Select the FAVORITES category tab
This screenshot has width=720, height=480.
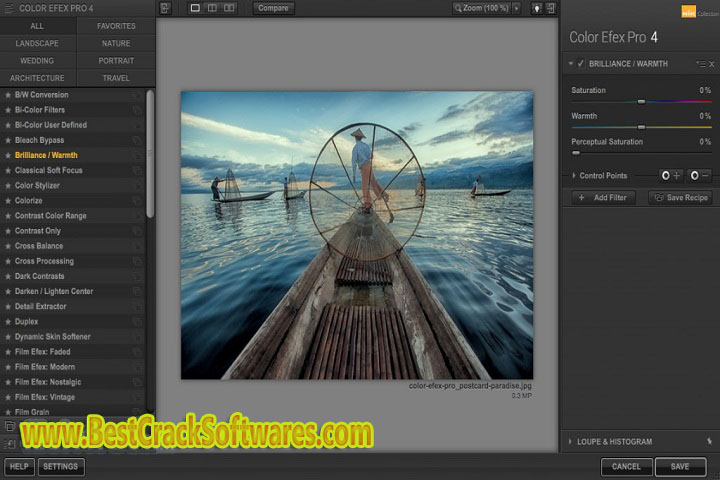tap(116, 26)
